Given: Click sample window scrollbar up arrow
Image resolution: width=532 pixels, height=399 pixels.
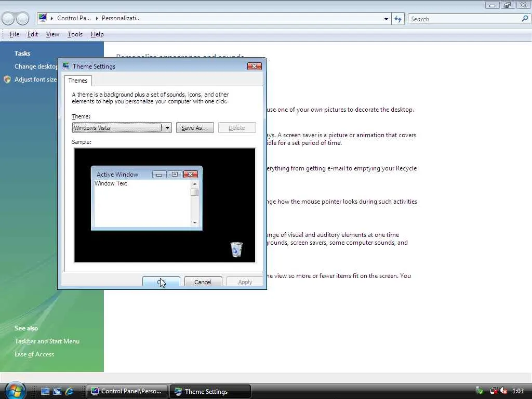Looking at the screenshot, I should pyautogui.click(x=195, y=184).
